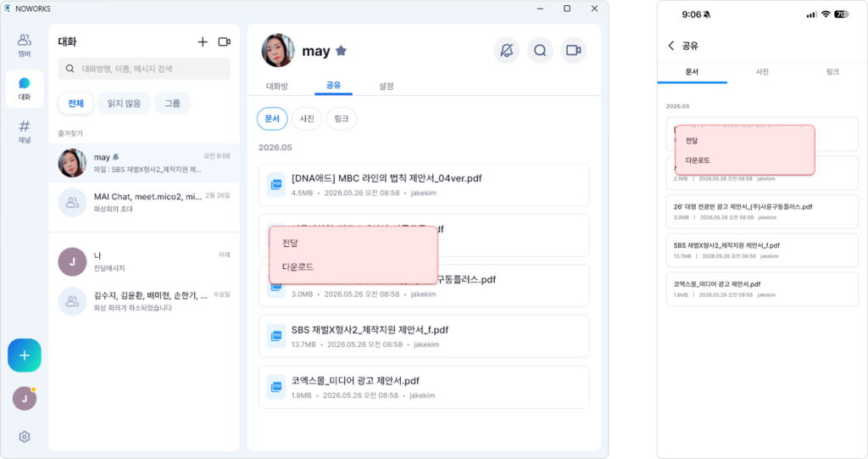This screenshot has width=868, height=459.
Task: Open the Members sidebar icon
Action: [25, 45]
